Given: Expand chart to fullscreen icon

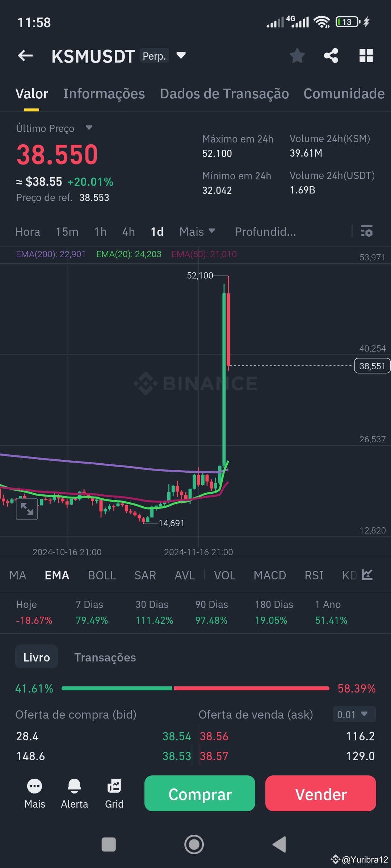Looking at the screenshot, I should pos(27,509).
